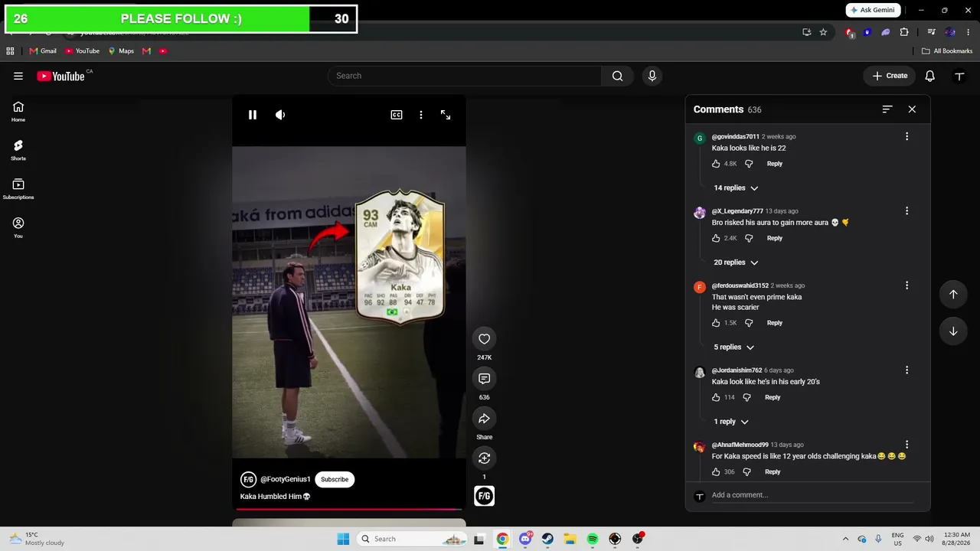Toggle closed captions on the Short

[397, 115]
